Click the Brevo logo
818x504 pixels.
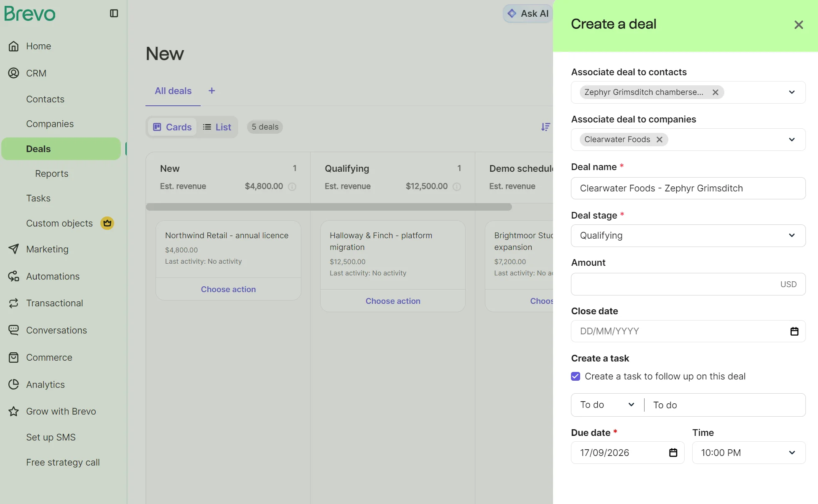(x=30, y=13)
